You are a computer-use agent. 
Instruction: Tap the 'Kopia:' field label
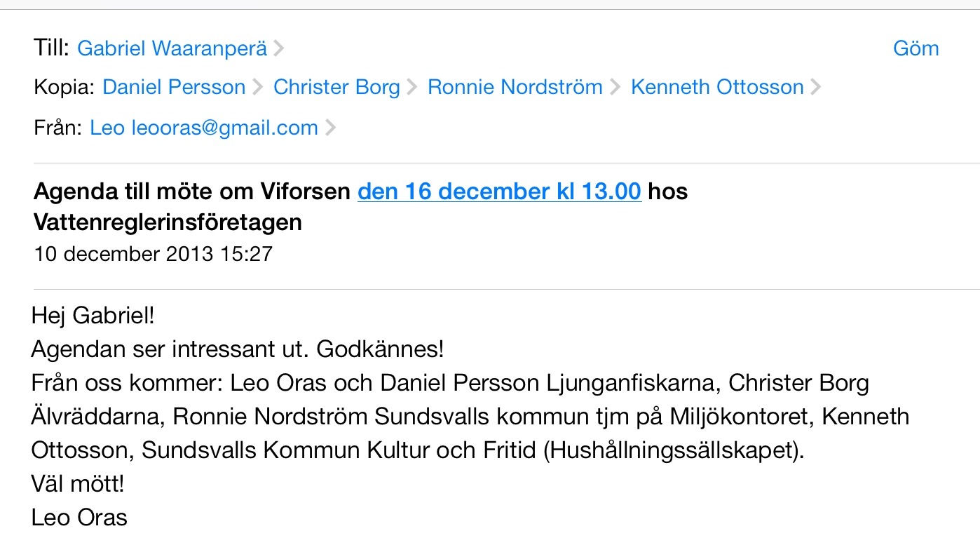64,87
